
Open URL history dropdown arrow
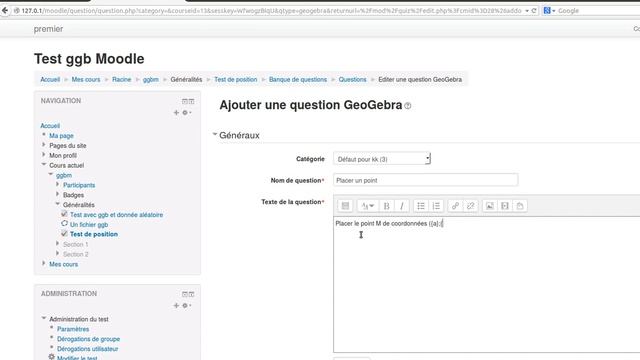[x=527, y=11]
